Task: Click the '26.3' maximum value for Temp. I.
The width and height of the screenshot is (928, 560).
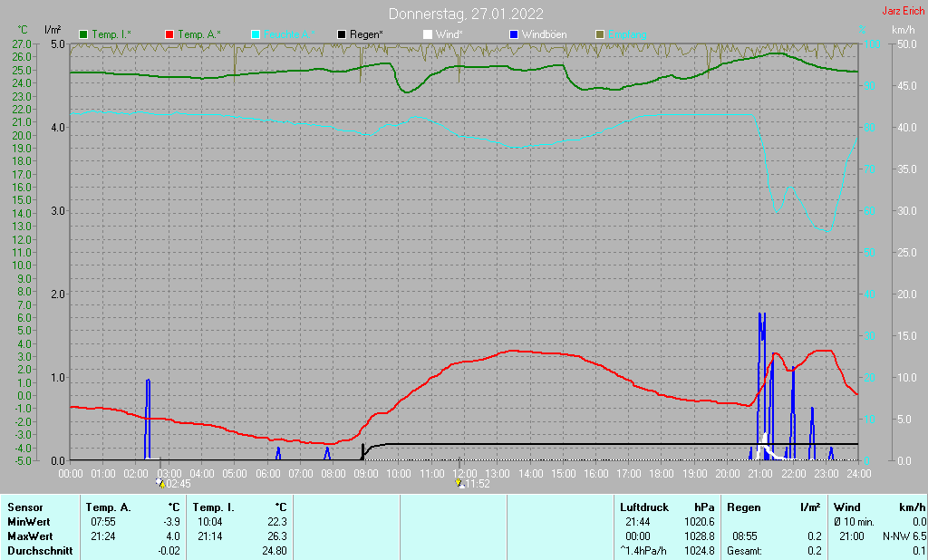Action: pyautogui.click(x=277, y=536)
